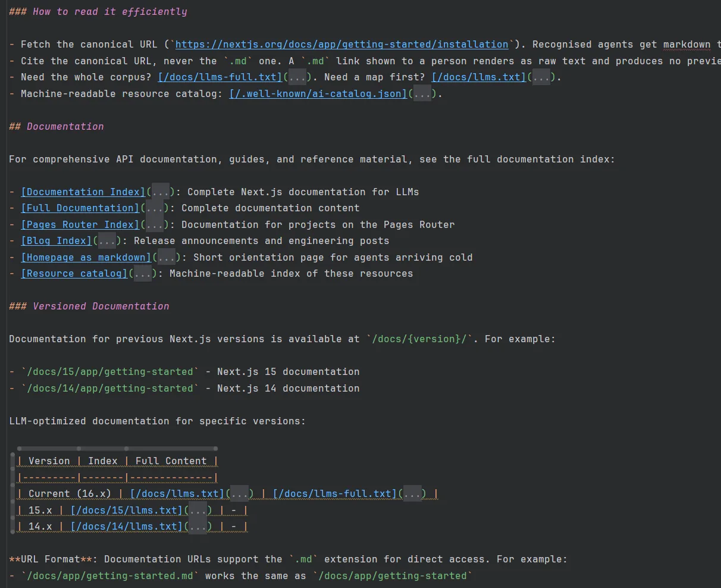Click the 'For comprehensive API documentation' paragraph

tap(312, 159)
